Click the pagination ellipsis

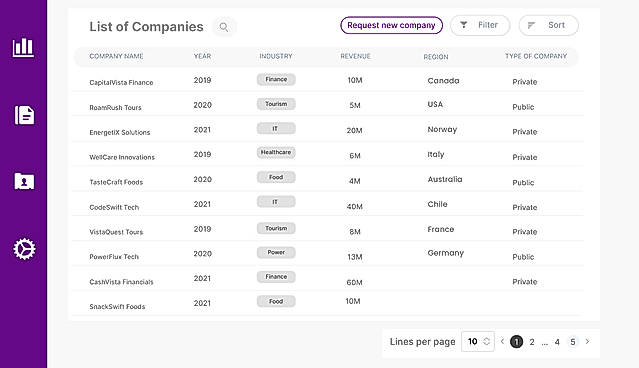pos(544,343)
